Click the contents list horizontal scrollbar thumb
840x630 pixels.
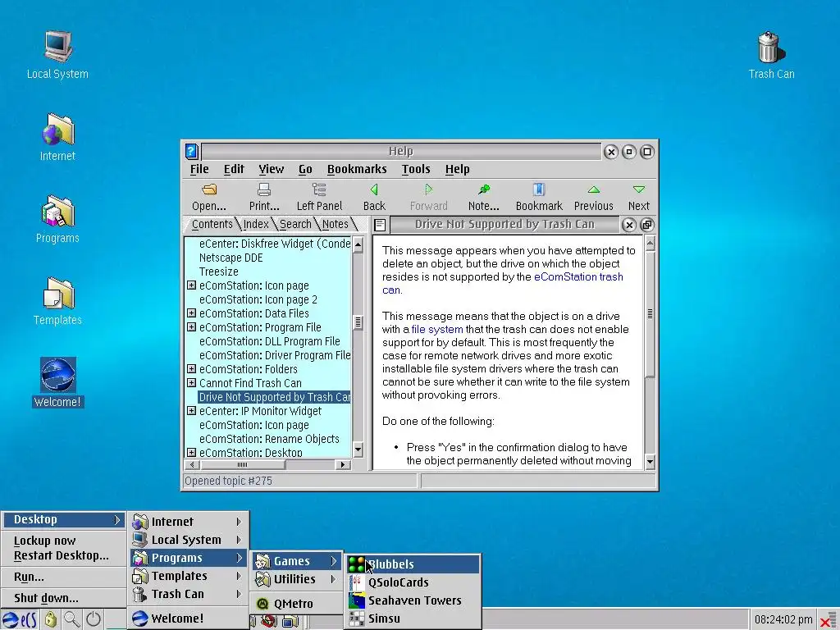(x=242, y=464)
